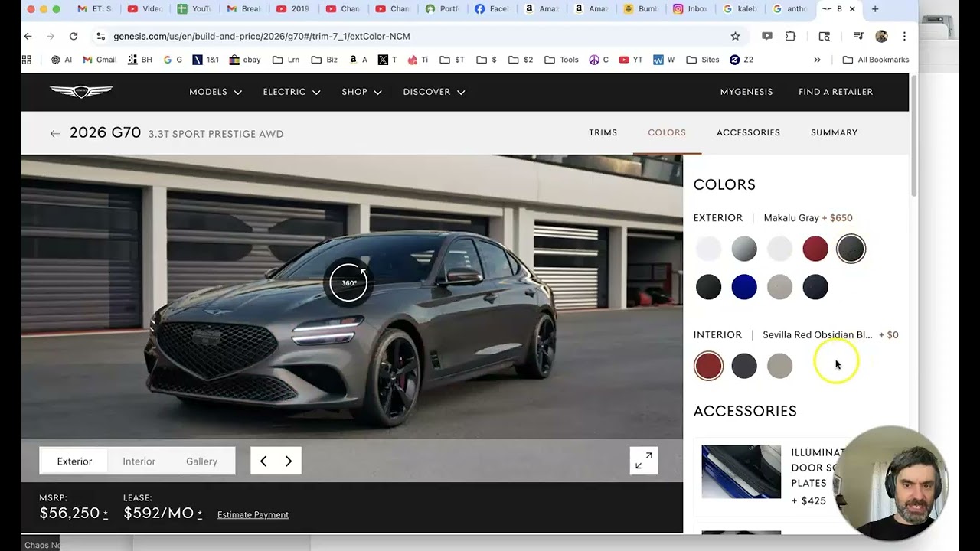Image resolution: width=980 pixels, height=551 pixels.
Task: Expand the Models menu
Action: pos(215,92)
